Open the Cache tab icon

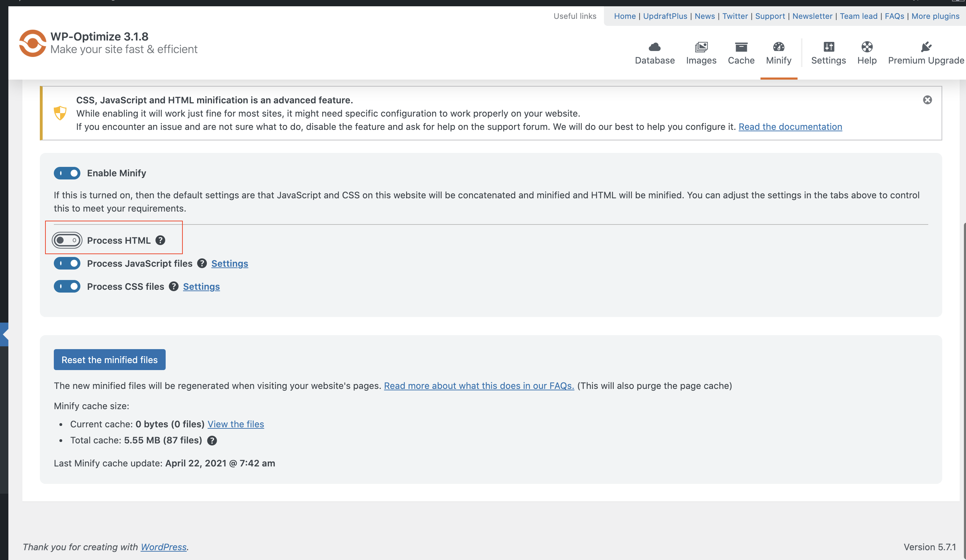pyautogui.click(x=741, y=47)
